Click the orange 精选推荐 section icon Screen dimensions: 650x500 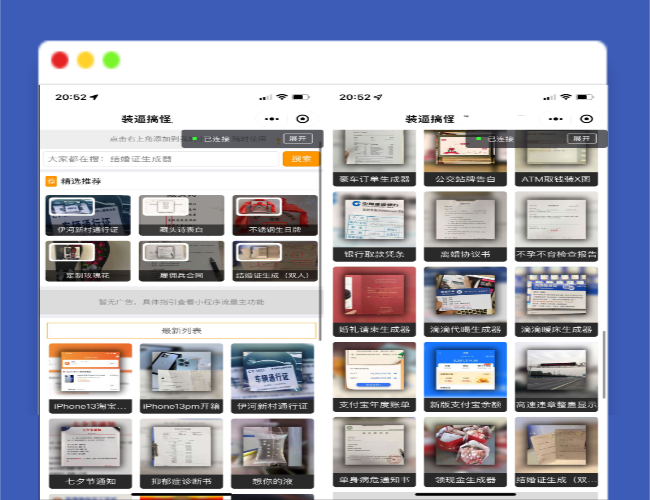pyautogui.click(x=51, y=181)
